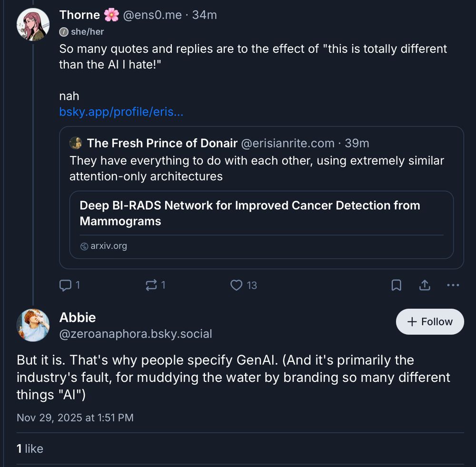This screenshot has width=476, height=467.
Task: Click the 34m timestamp on Thorne's post
Action: (x=205, y=15)
